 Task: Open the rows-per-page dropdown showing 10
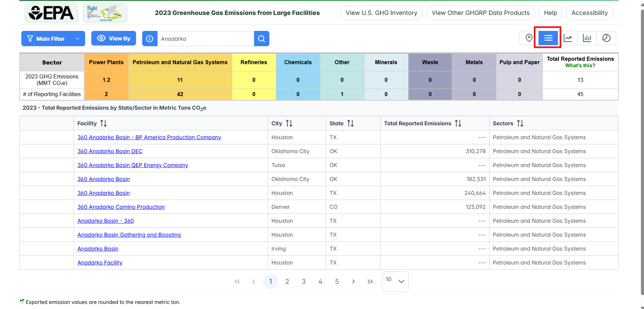[x=395, y=281]
